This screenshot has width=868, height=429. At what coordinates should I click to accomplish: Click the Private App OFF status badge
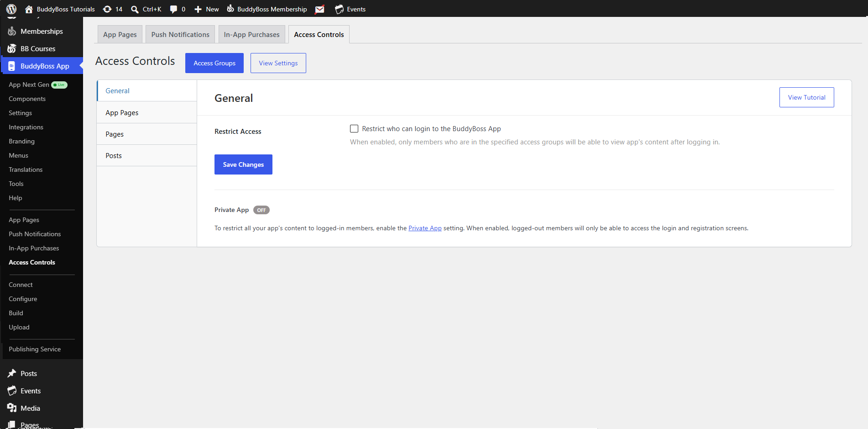pyautogui.click(x=261, y=210)
